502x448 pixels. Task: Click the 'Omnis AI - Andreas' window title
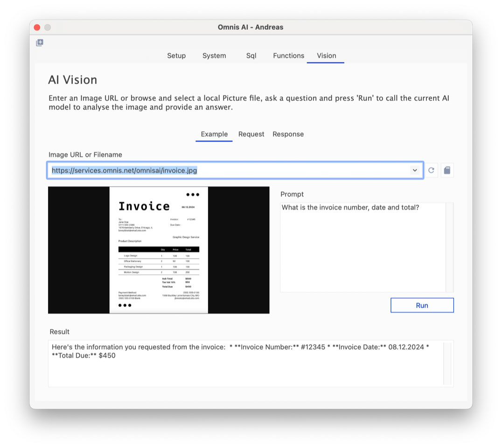tap(251, 27)
